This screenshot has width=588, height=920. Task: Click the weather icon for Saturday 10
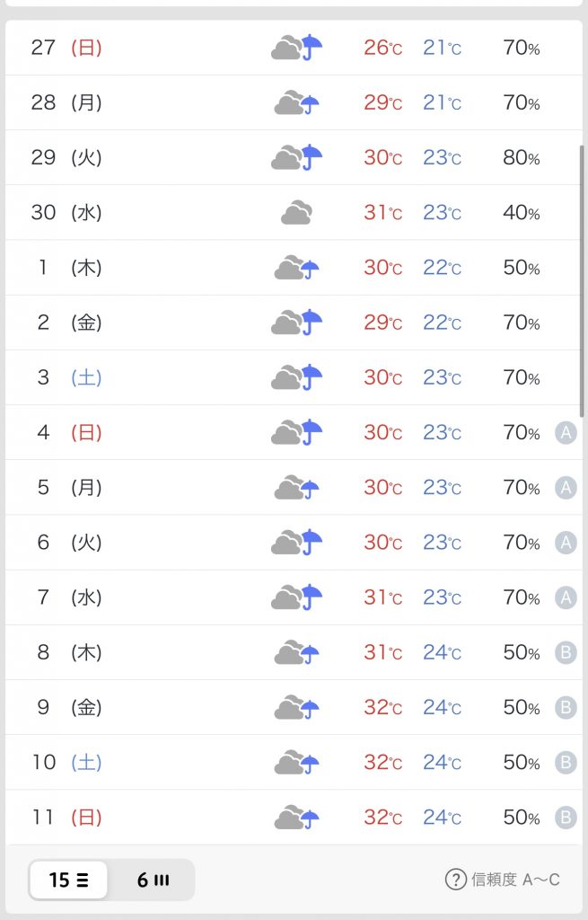pos(296,763)
